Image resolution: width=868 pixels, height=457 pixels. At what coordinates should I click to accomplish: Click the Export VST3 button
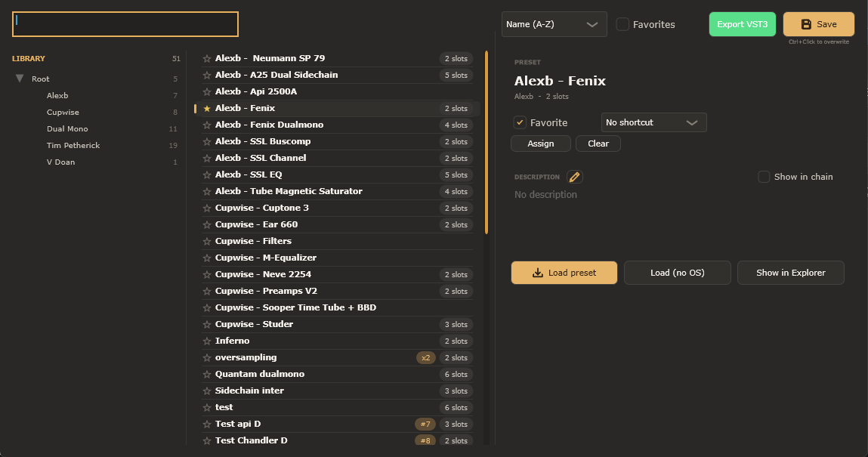[743, 24]
